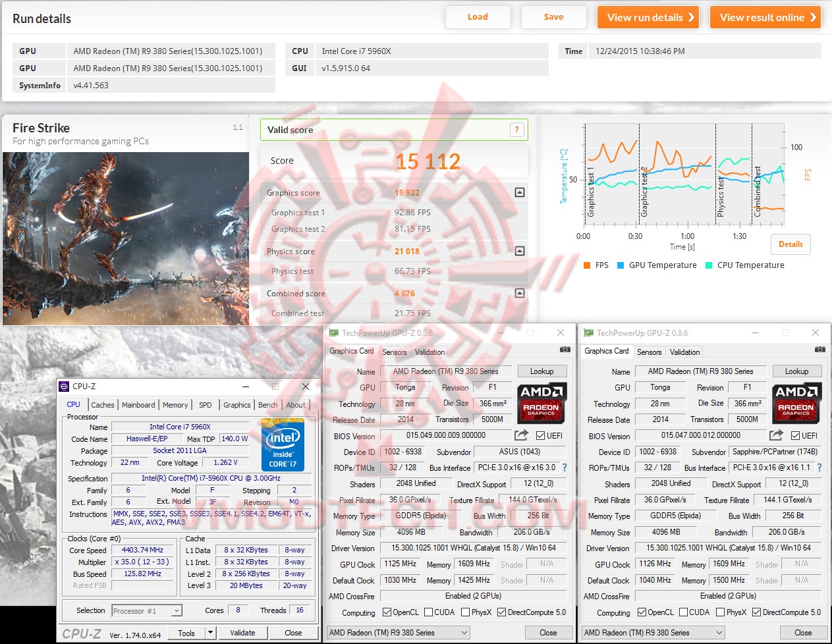Click the Save button
This screenshot has width=832, height=644.
click(x=553, y=17)
